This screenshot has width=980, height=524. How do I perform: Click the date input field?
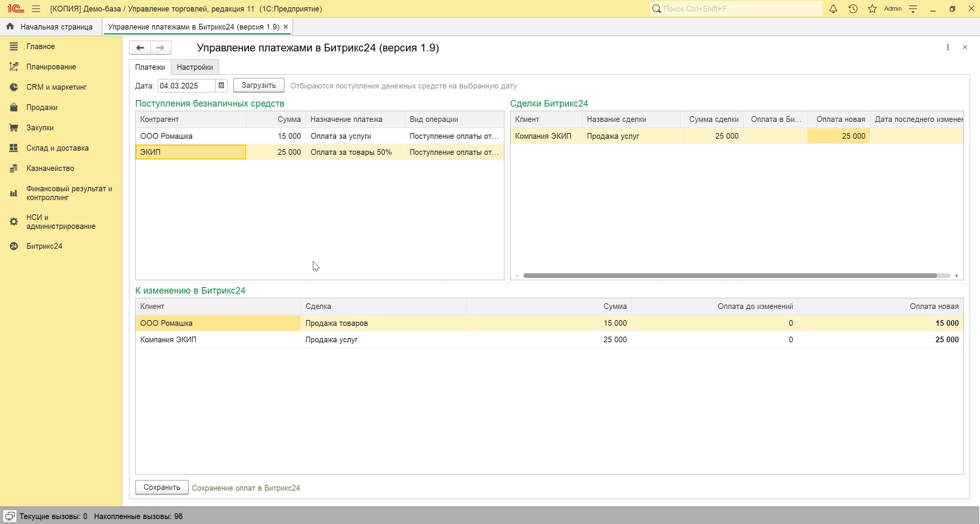[x=186, y=86]
